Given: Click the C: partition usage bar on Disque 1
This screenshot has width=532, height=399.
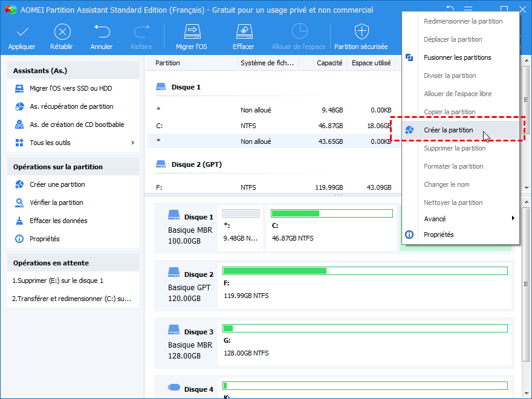Looking at the screenshot, I should tap(331, 213).
